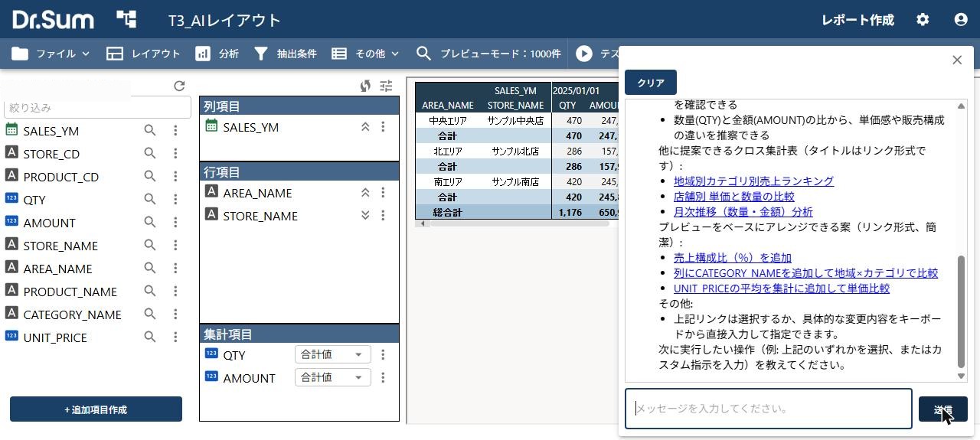Click the 集計項目 section header

[x=299, y=334]
